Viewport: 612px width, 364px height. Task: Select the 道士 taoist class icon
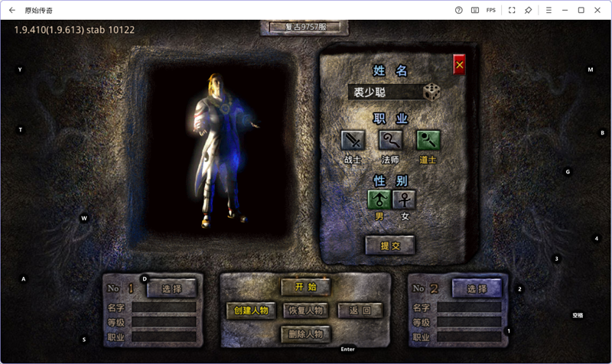click(428, 141)
